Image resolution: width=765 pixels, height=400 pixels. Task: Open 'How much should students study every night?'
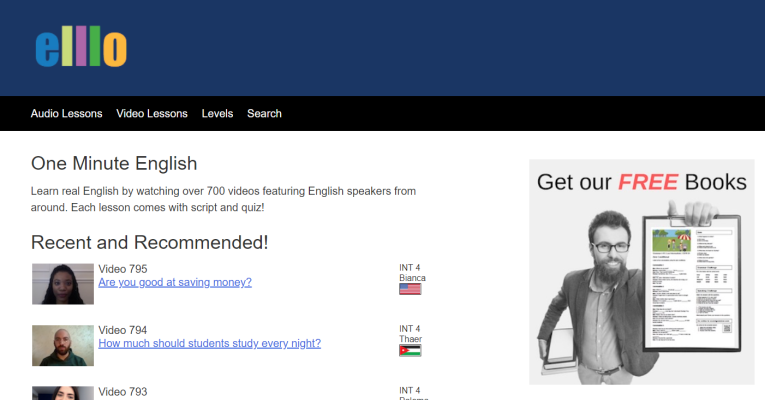[x=210, y=343]
